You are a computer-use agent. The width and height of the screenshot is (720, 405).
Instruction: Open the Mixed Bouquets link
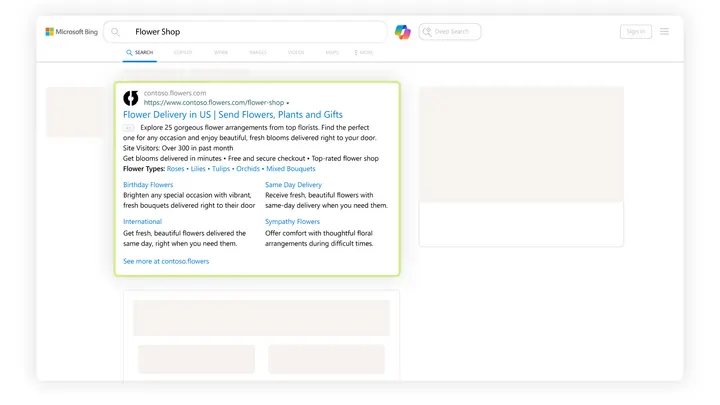click(x=291, y=169)
